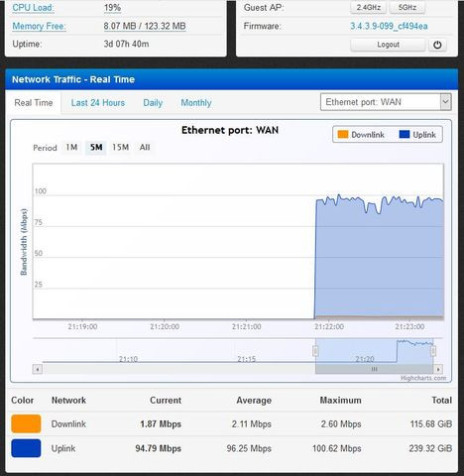Click the navigator scrollbar thumb

click(x=374, y=369)
